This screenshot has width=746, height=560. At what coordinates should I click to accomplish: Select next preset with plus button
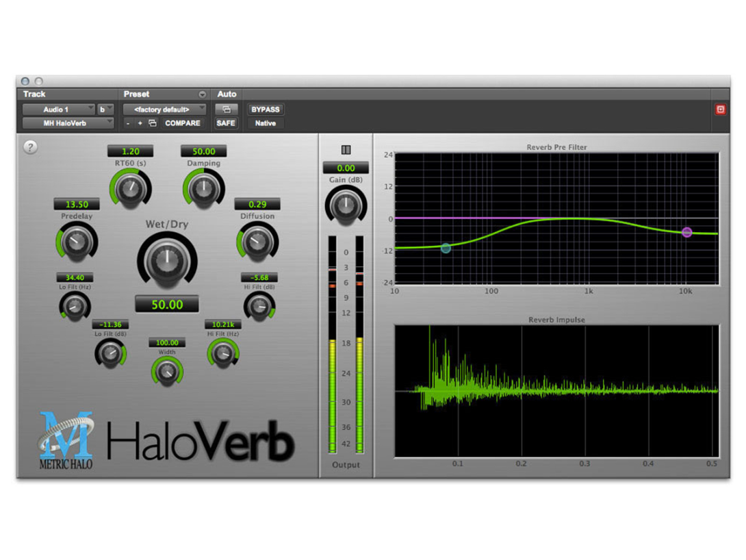[x=140, y=123]
